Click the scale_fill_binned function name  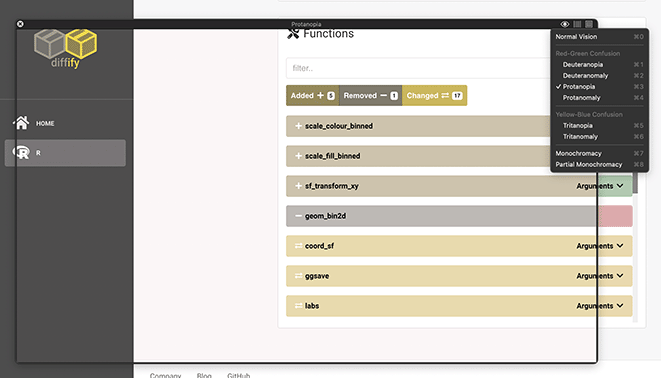332,156
